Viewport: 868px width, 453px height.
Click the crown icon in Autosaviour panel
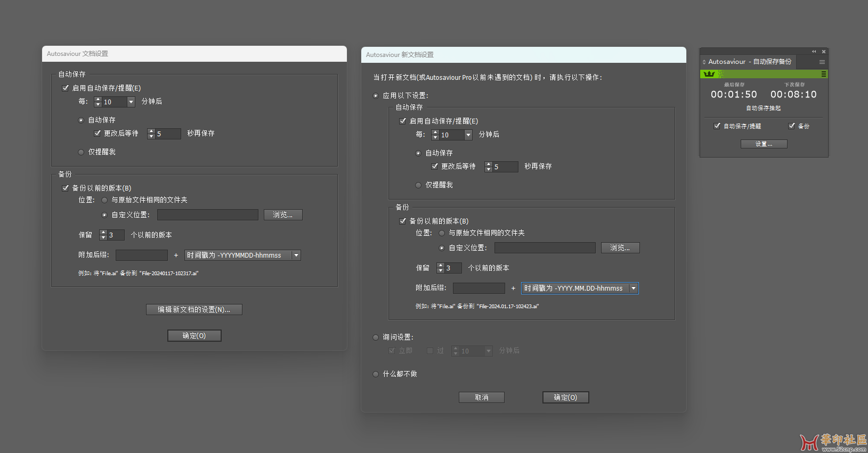pos(709,74)
